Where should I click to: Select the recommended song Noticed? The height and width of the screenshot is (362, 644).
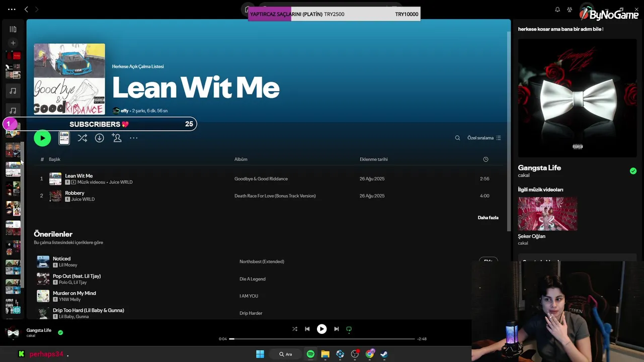(61, 259)
